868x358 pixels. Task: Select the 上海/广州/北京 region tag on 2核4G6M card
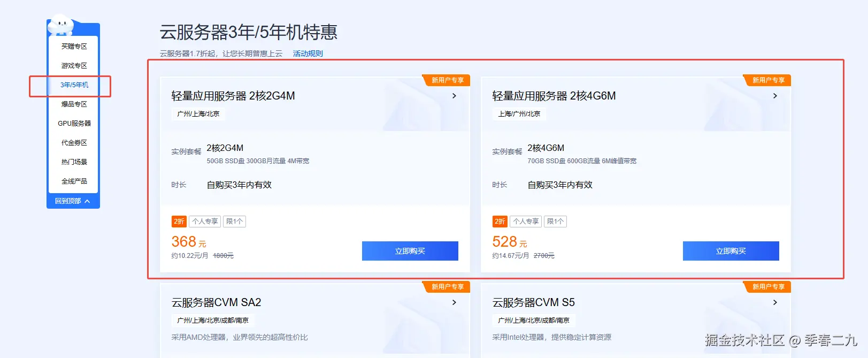(519, 114)
